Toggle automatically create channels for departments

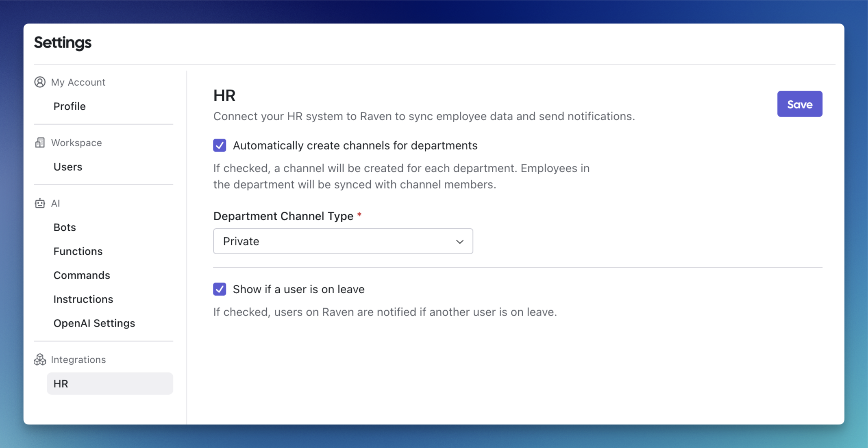coord(220,145)
